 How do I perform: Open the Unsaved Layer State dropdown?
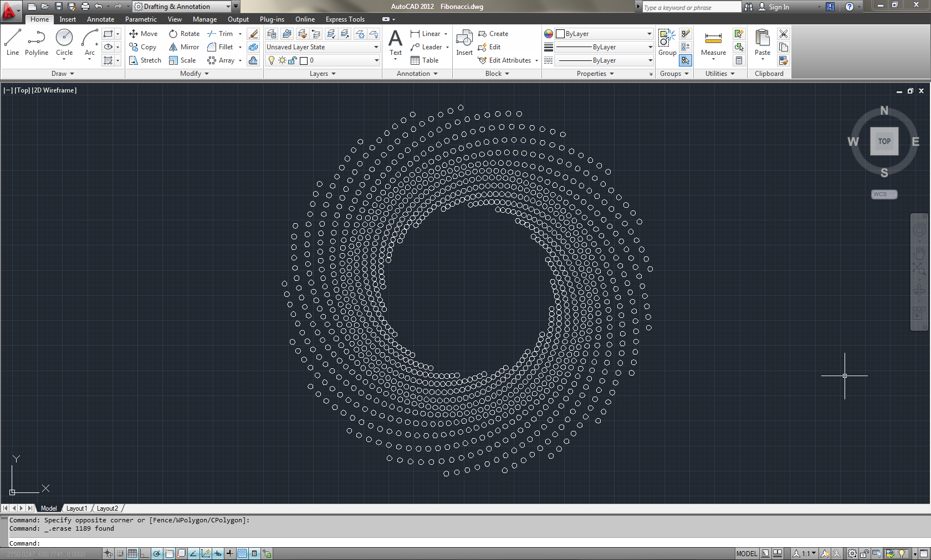[375, 47]
